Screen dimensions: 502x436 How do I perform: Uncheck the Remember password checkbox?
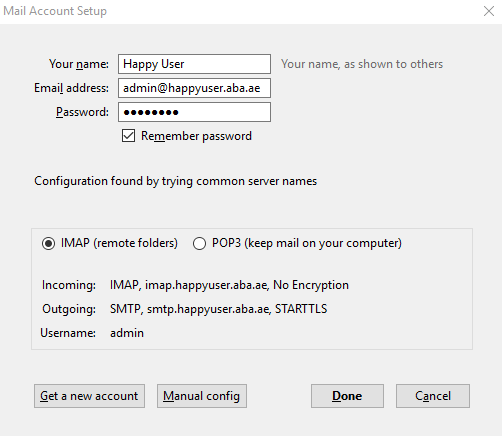point(128,136)
